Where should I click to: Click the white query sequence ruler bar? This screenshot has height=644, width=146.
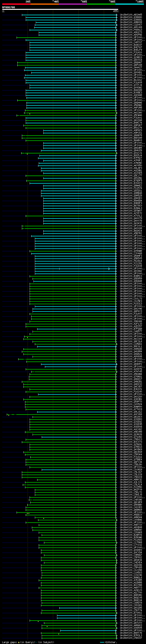pyautogui.click(x=60, y=9)
